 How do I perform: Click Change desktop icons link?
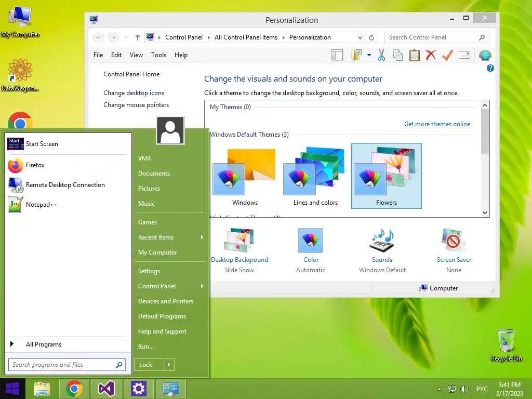134,93
